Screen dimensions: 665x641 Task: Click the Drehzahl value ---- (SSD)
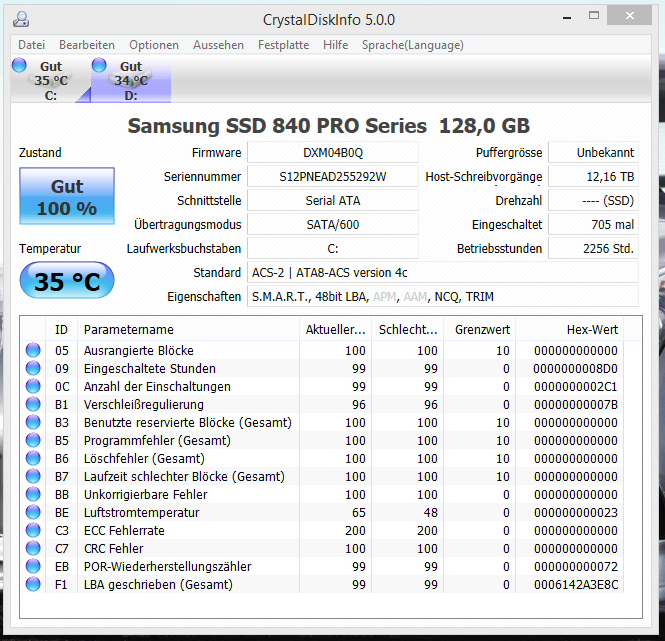(593, 201)
